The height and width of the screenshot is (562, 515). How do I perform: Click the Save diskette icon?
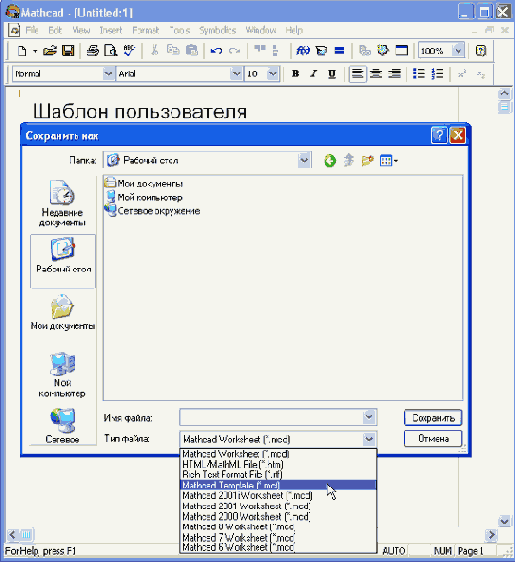click(68, 51)
